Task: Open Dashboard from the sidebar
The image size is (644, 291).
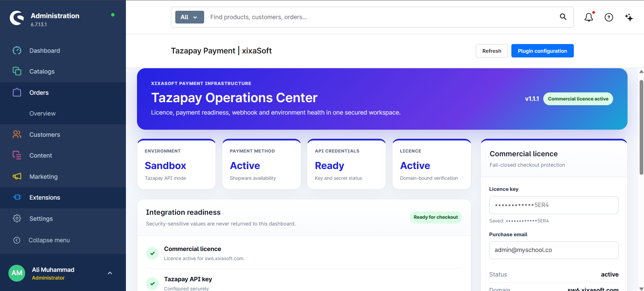Action: tap(63, 51)
